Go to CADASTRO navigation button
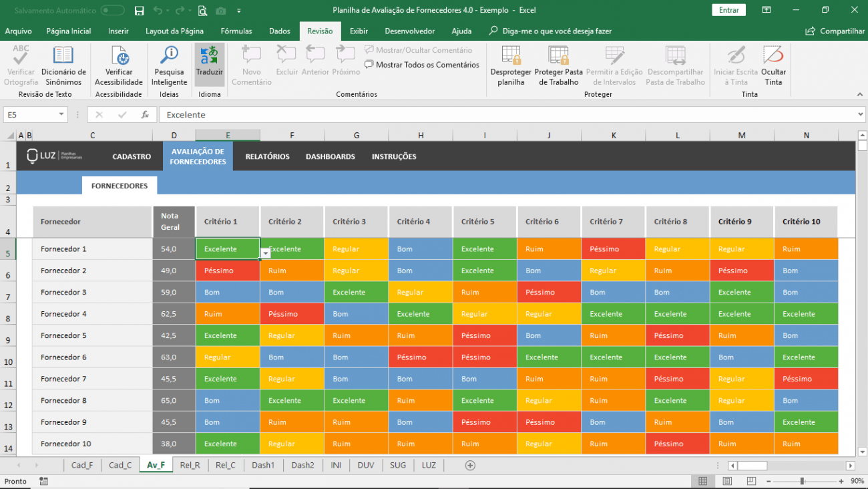868x489 pixels. 132,156
